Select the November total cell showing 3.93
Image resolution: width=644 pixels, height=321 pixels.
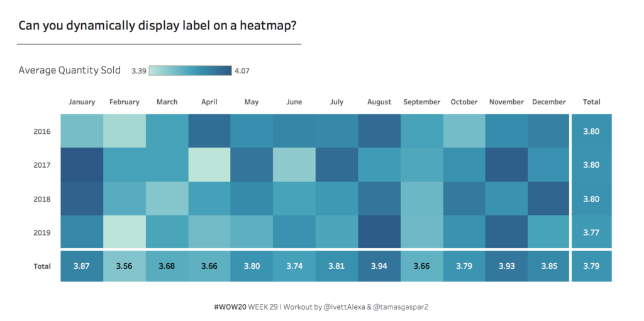click(506, 266)
